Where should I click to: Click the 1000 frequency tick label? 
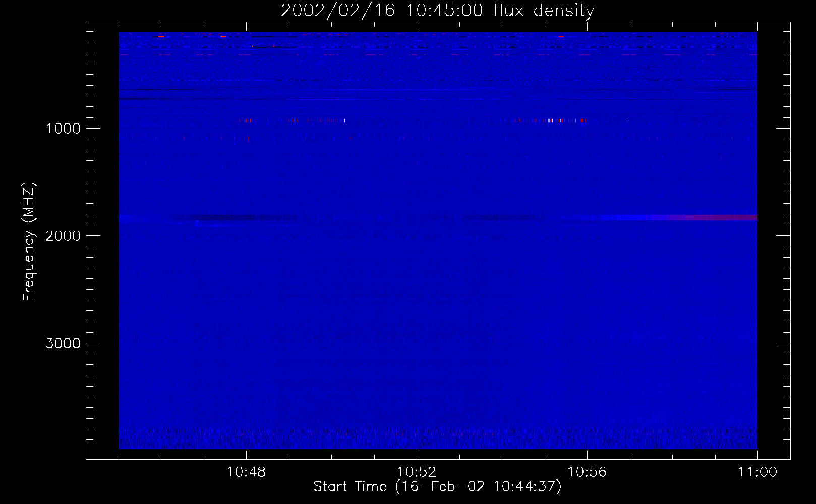(64, 129)
